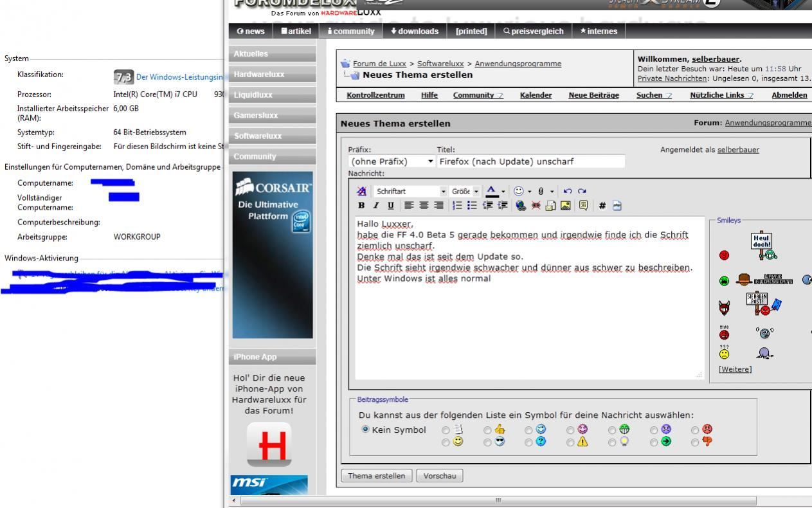
Task: Open the 'news' top menu tab
Action: point(251,31)
